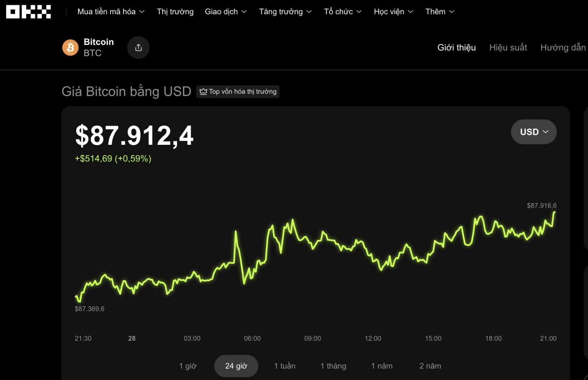Screen dimensions: 588x380
Task: Switch to the Hiệu suất tab
Action: (x=508, y=47)
